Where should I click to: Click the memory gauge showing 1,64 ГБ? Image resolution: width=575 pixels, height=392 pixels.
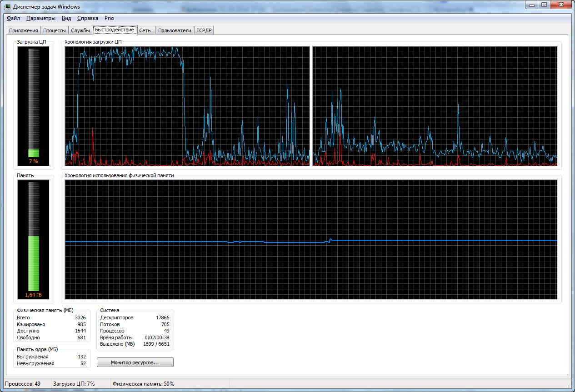tap(34, 239)
